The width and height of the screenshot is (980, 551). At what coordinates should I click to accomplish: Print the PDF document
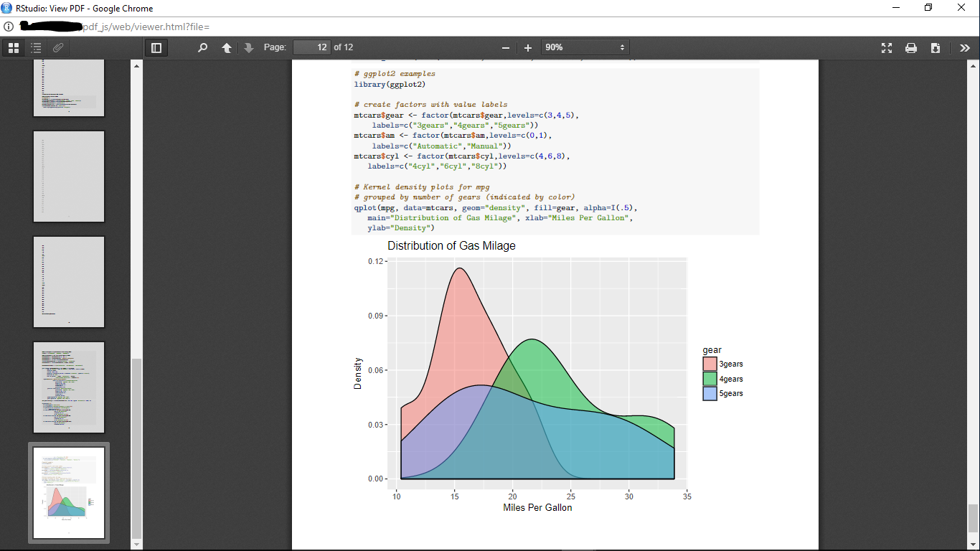tap(911, 48)
